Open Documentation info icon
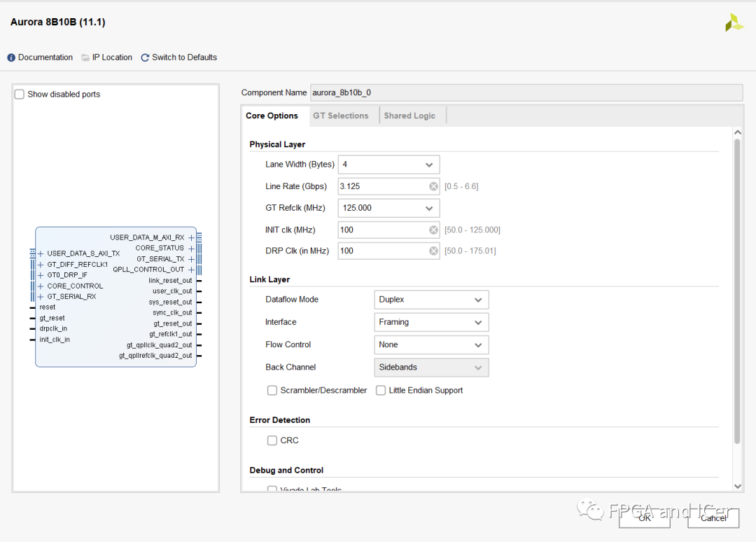The height and width of the screenshot is (542, 756). pos(11,58)
